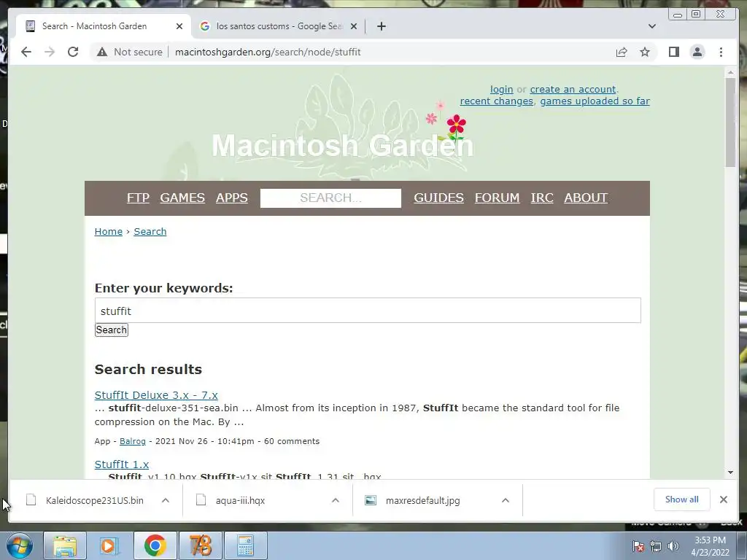The image size is (747, 560).
Task: Click the volume speaker tray icon
Action: 673,546
